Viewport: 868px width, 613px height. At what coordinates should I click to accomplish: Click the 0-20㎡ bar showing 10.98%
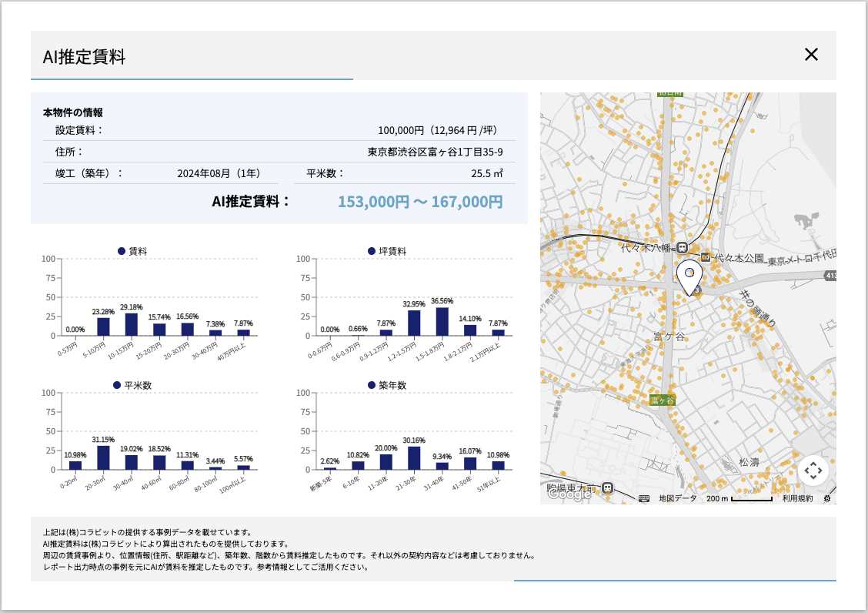[75, 466]
